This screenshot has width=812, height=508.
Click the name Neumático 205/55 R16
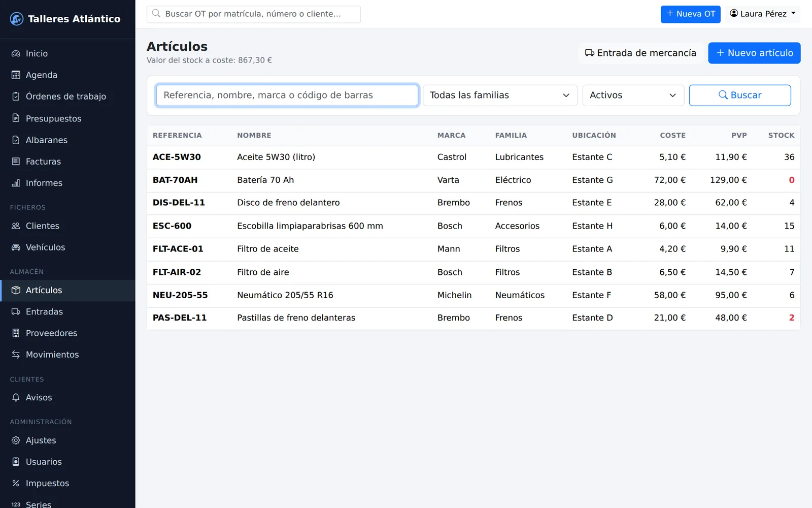(x=285, y=295)
